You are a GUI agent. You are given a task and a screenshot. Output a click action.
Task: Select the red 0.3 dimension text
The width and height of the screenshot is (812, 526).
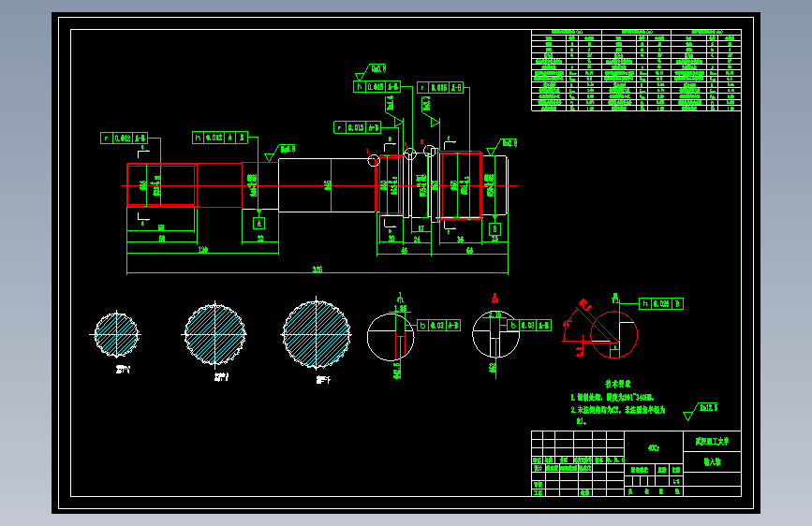point(580,351)
